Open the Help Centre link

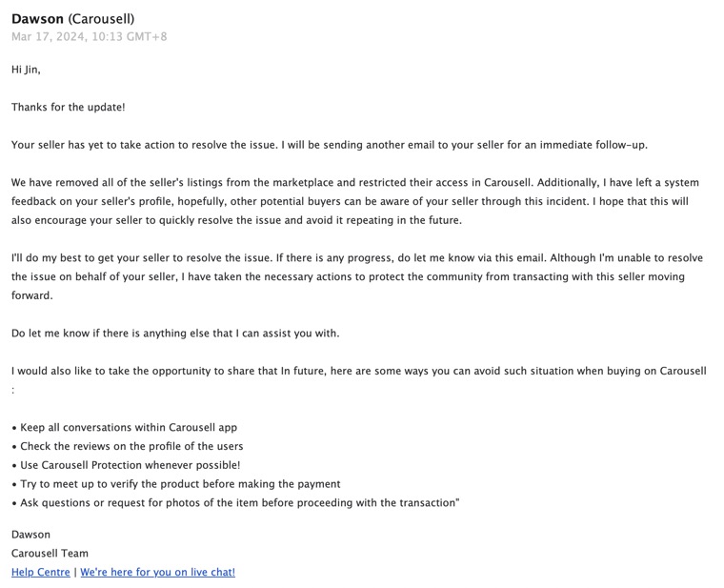(x=40, y=572)
